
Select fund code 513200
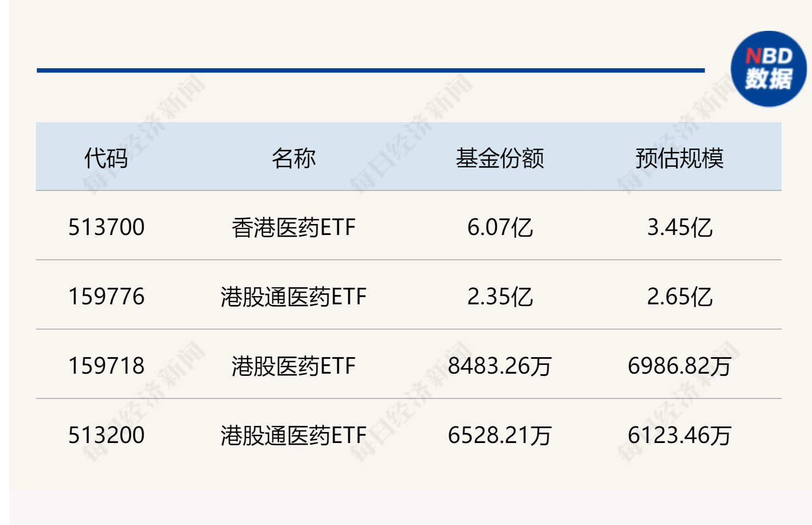pos(106,435)
